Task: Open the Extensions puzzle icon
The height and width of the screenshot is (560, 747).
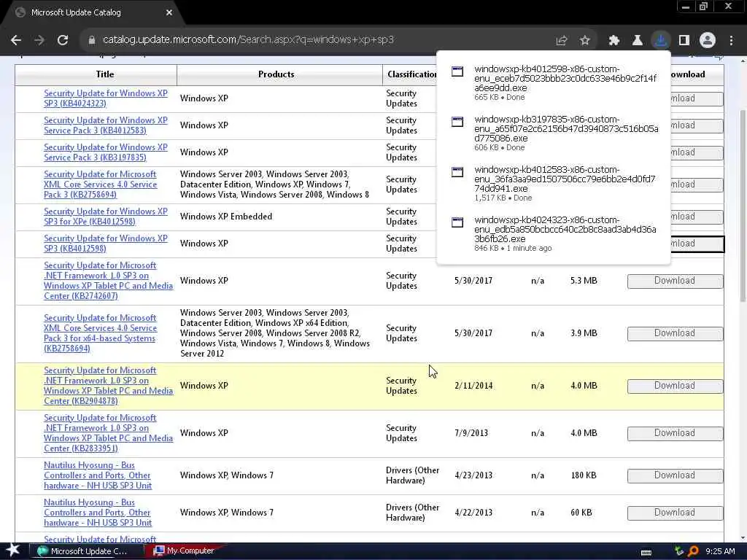Action: point(614,41)
